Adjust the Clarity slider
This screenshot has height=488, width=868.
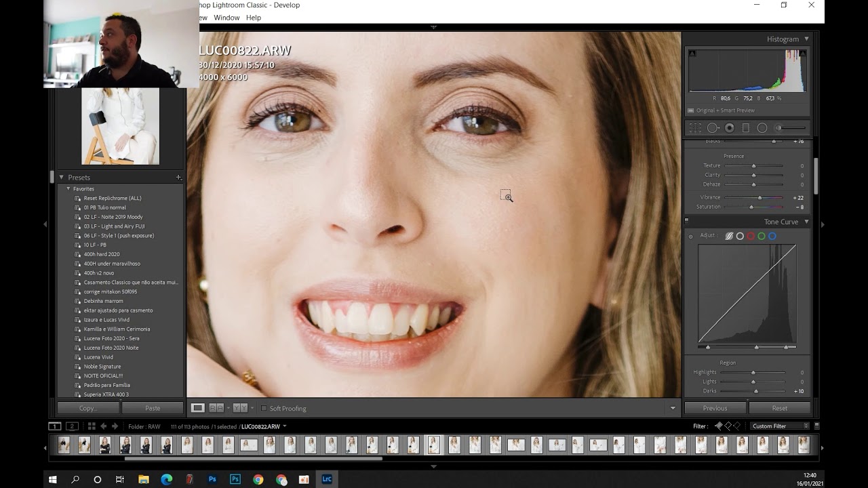[753, 175]
